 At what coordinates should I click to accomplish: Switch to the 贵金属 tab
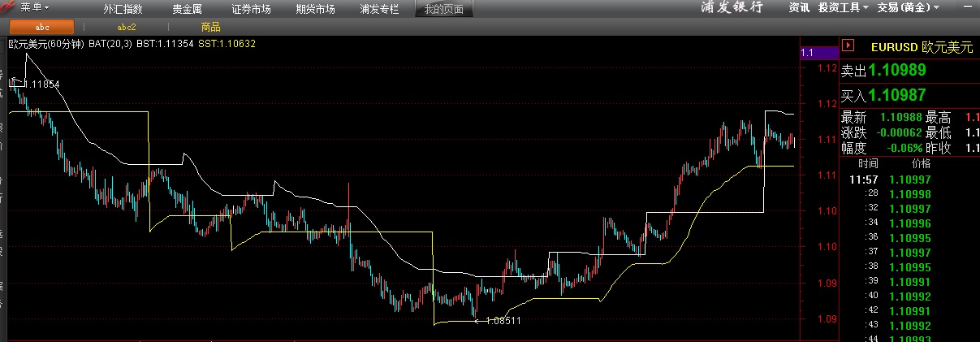pyautogui.click(x=188, y=10)
